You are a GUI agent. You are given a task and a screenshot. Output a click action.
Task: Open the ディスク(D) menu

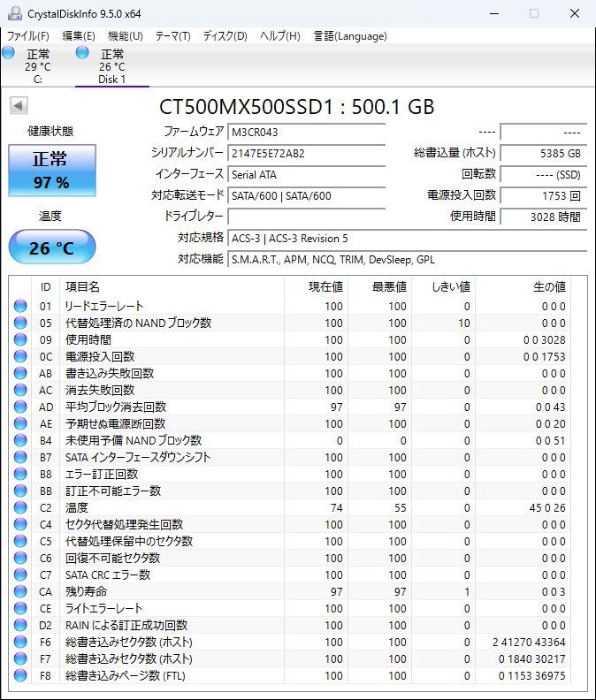click(x=225, y=36)
